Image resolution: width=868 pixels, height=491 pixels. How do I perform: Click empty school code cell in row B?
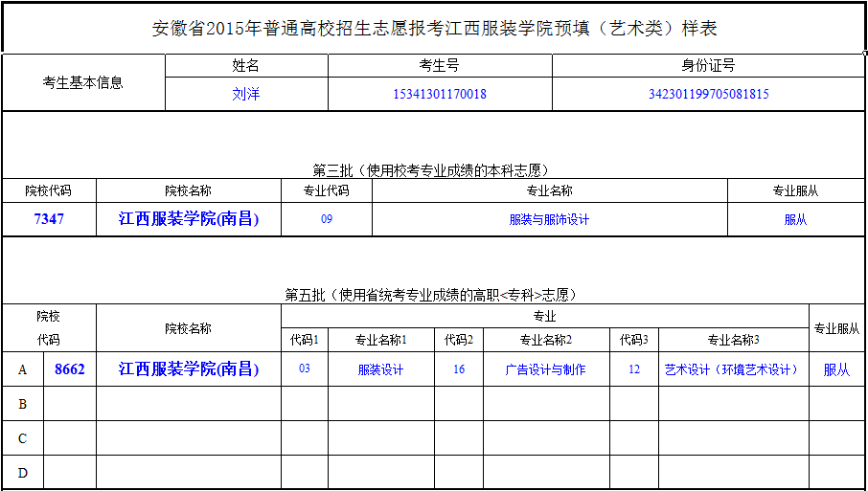pyautogui.click(x=70, y=404)
